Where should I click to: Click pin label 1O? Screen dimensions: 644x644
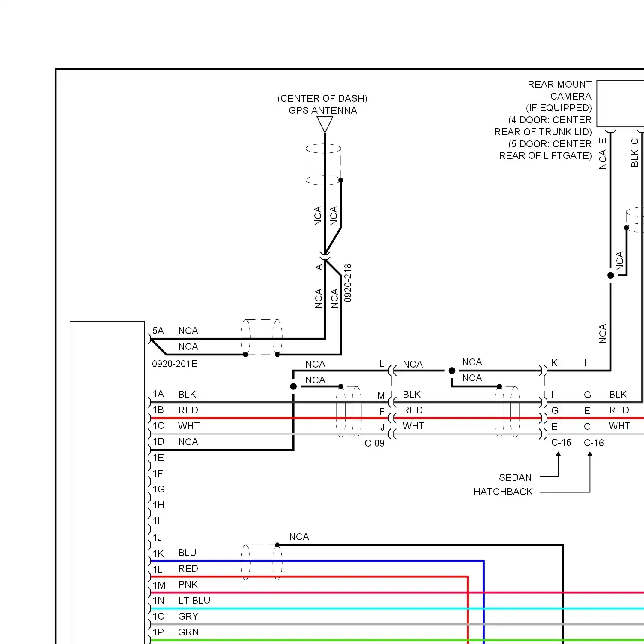[x=159, y=616]
